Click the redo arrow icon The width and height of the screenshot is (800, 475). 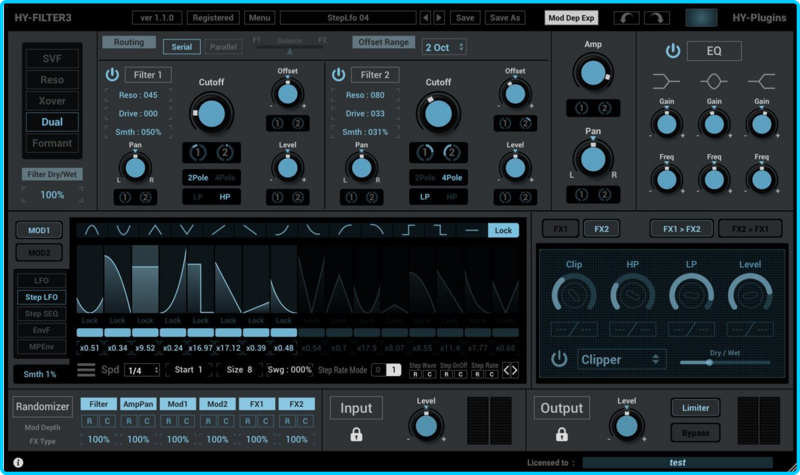(x=657, y=18)
